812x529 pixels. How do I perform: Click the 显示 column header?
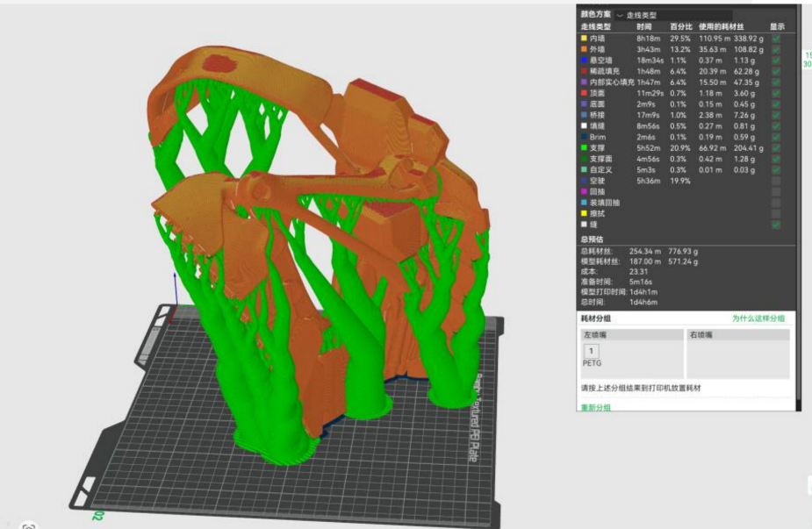coord(777,27)
